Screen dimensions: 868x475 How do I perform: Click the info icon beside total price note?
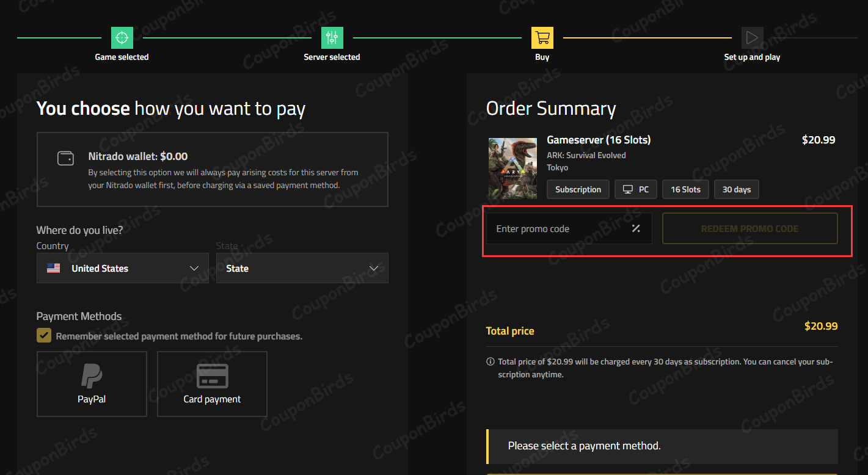point(491,361)
